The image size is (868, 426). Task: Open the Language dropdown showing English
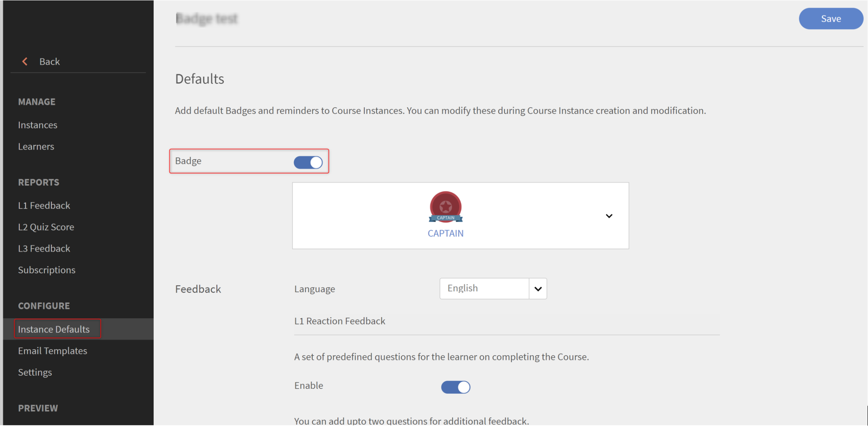[537, 288]
